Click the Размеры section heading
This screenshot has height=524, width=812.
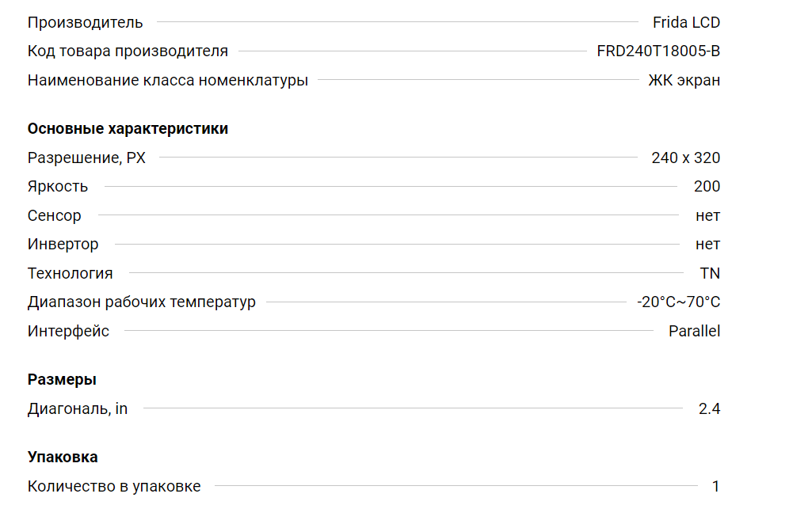pyautogui.click(x=62, y=379)
